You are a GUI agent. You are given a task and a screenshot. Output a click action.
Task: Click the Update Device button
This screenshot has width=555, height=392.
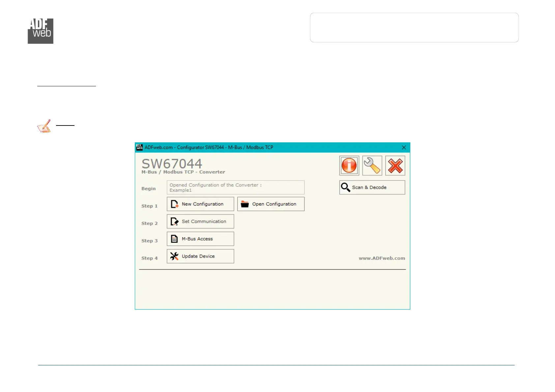[200, 256]
